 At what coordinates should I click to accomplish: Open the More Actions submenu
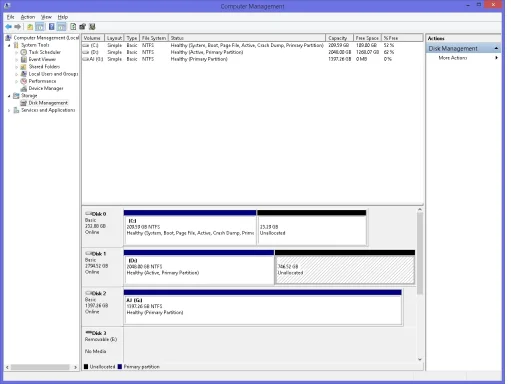[463, 58]
